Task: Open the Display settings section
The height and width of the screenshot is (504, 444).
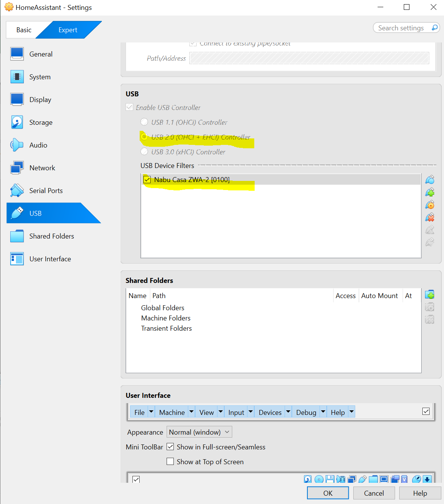Action: [x=40, y=100]
